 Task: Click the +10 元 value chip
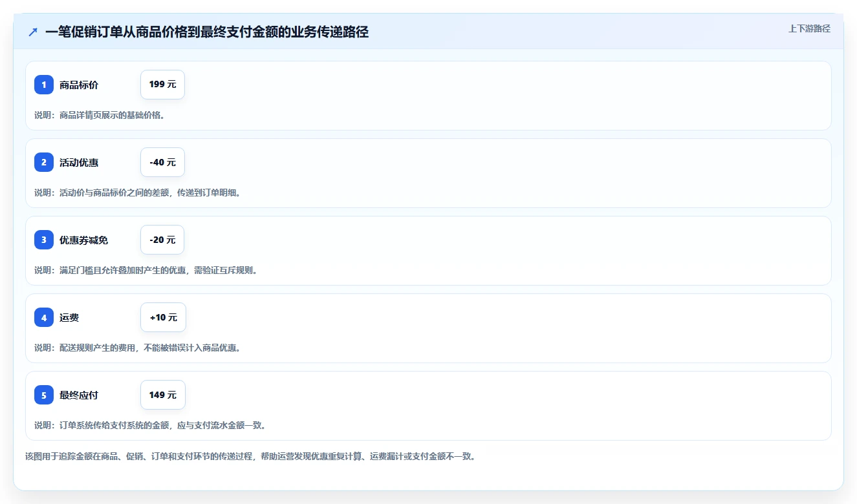click(x=163, y=317)
